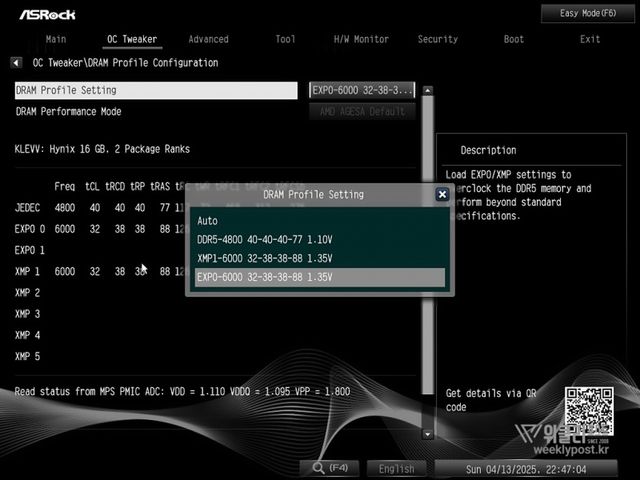640x480 pixels.
Task: Go to H/W Monitor tab
Action: (361, 39)
